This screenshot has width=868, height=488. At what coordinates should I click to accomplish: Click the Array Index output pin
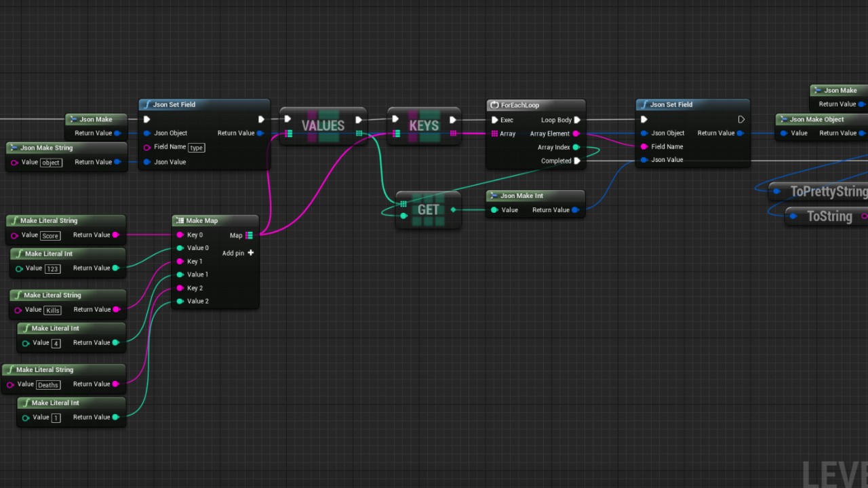576,147
